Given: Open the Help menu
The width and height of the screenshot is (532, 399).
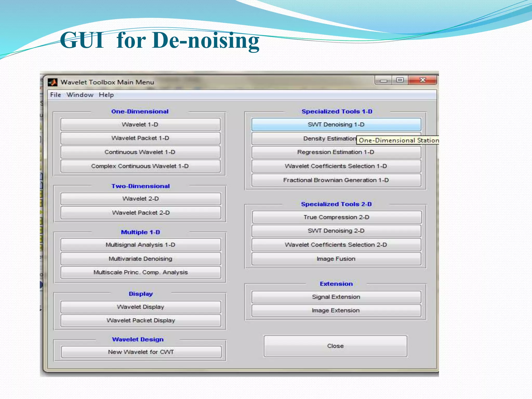Looking at the screenshot, I should click(x=106, y=95).
